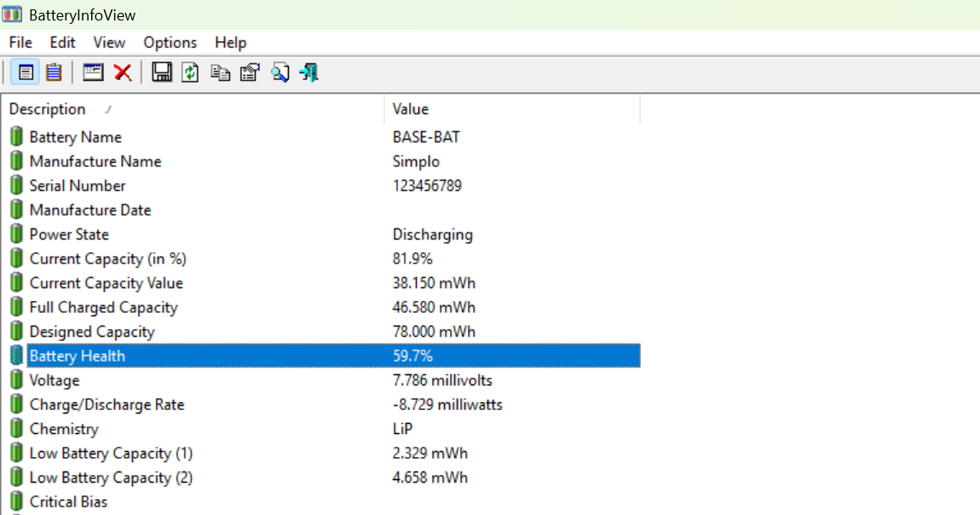Viewport: 980px width, 515px height.
Task: Click the 81.9% capacity value
Action: (x=412, y=258)
